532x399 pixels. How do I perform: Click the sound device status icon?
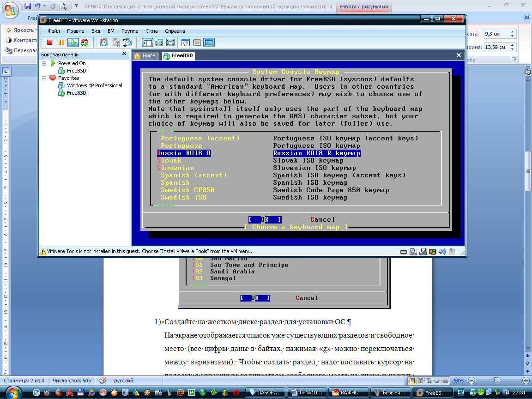pyautogui.click(x=442, y=252)
